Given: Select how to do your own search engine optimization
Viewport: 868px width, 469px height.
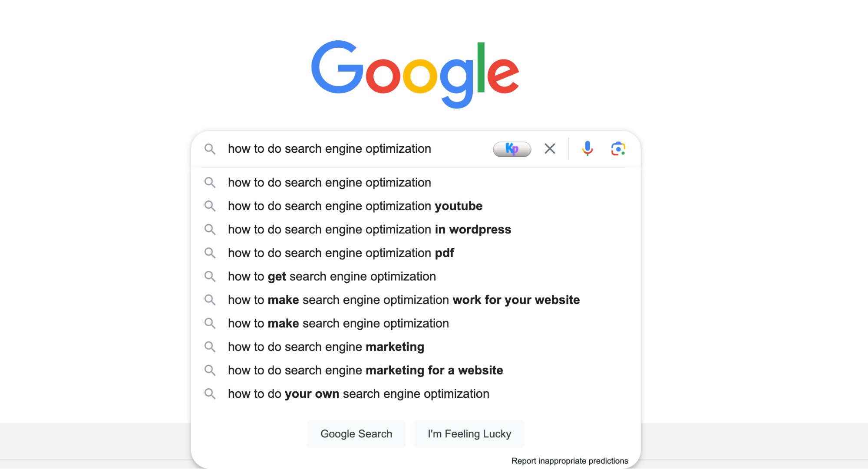Looking at the screenshot, I should (358, 394).
